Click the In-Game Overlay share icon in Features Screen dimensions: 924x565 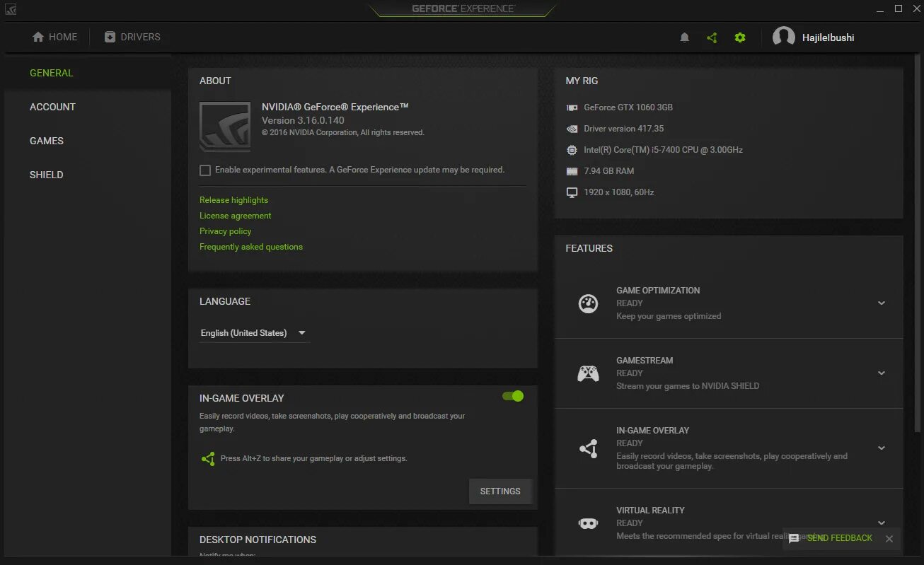click(588, 448)
